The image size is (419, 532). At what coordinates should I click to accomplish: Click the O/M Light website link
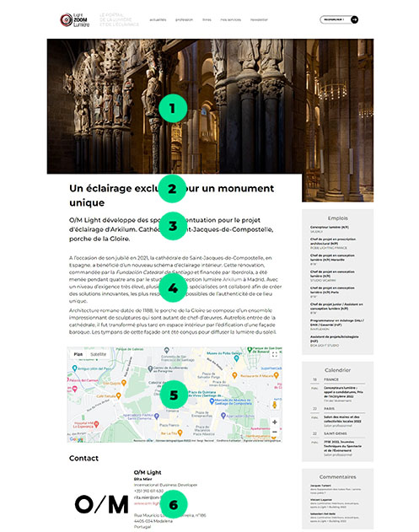[x=147, y=503]
